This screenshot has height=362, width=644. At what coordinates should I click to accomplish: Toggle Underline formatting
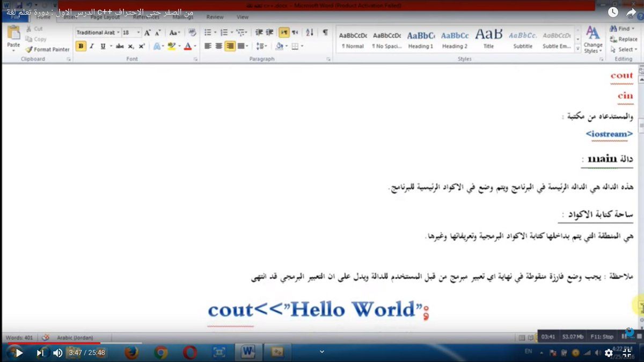click(103, 46)
